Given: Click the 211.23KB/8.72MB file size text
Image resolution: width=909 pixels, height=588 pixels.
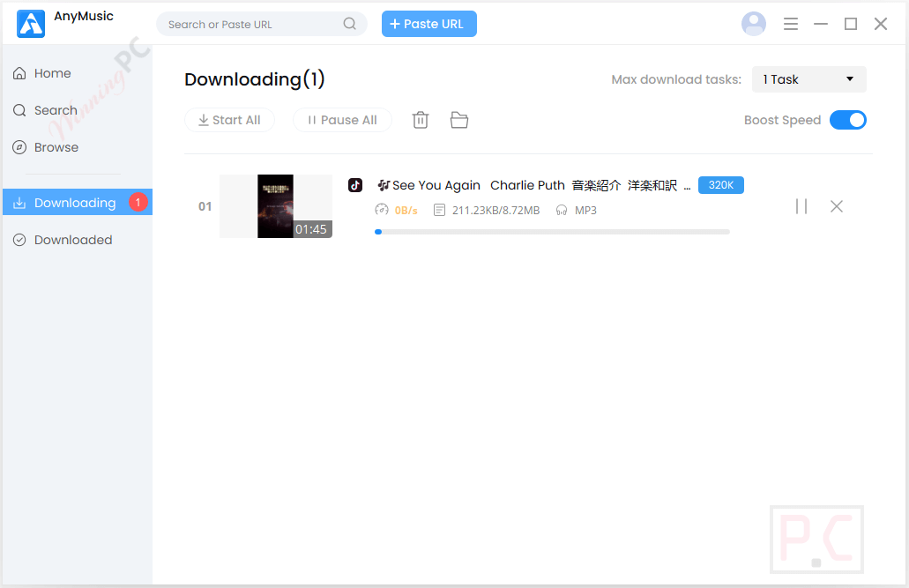Looking at the screenshot, I should [495, 211].
